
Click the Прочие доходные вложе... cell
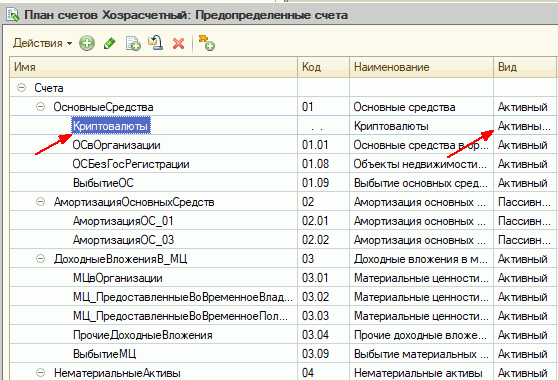pyautogui.click(x=421, y=335)
